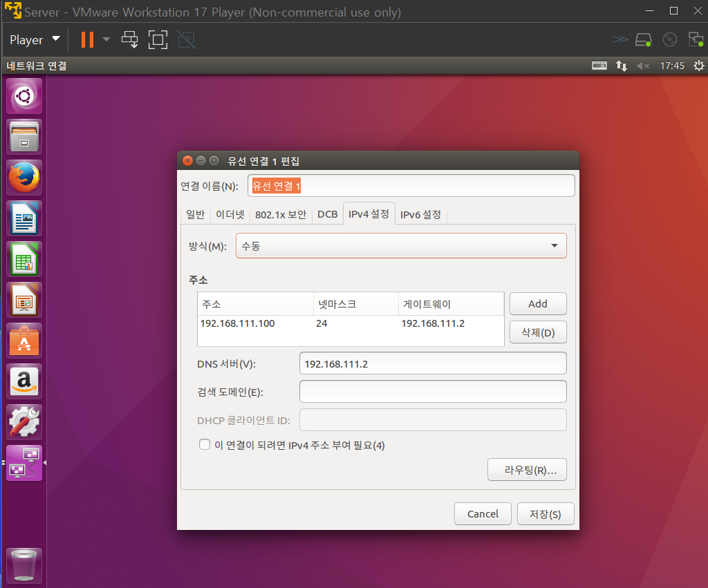This screenshot has width=708, height=588.
Task: Select the gateway cell 192.168.111.2
Action: [x=451, y=323]
